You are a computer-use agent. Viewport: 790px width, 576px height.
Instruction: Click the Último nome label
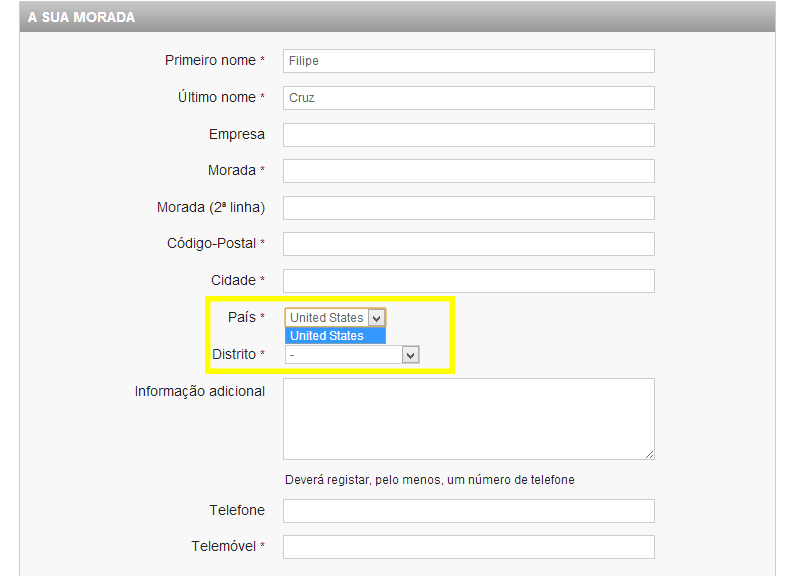[217, 97]
